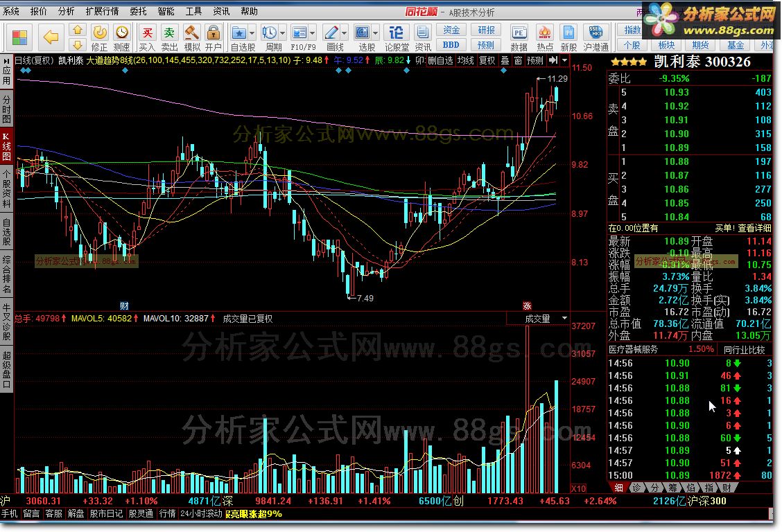This screenshot has height=532, width=782.
Task: Toggle 复权 price adjustment in chart header
Action: tap(487, 60)
